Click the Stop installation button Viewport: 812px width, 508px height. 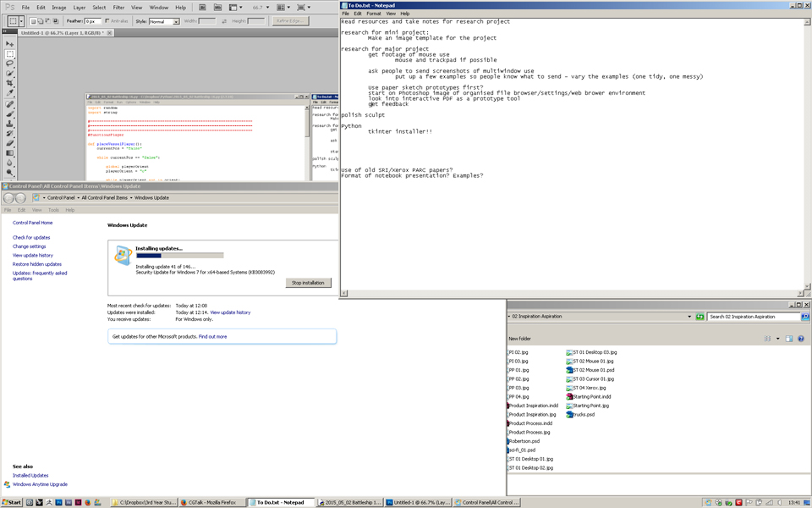[307, 283]
